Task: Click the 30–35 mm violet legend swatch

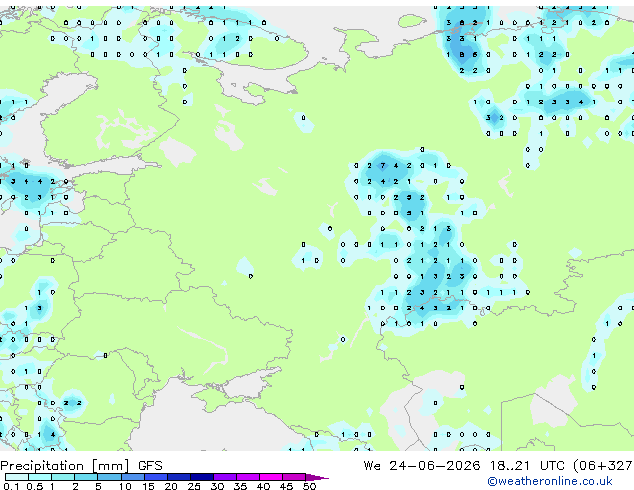Action: (x=225, y=477)
